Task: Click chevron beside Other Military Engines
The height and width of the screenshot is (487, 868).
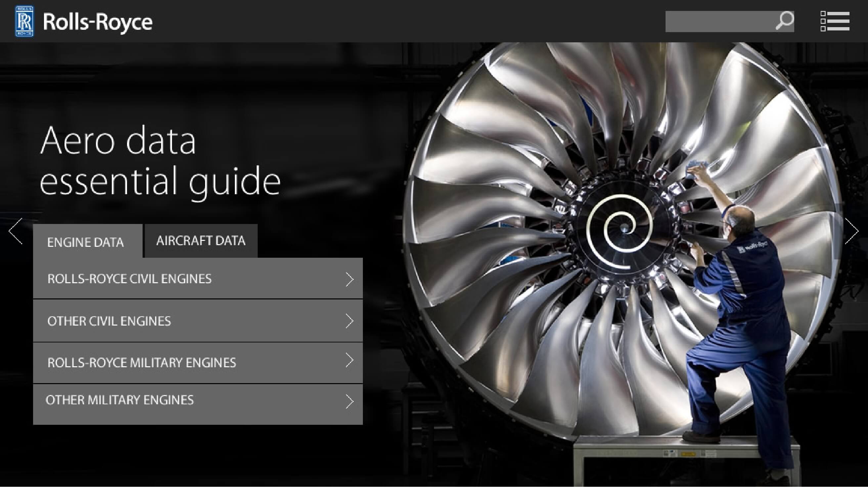Action: pyautogui.click(x=349, y=401)
